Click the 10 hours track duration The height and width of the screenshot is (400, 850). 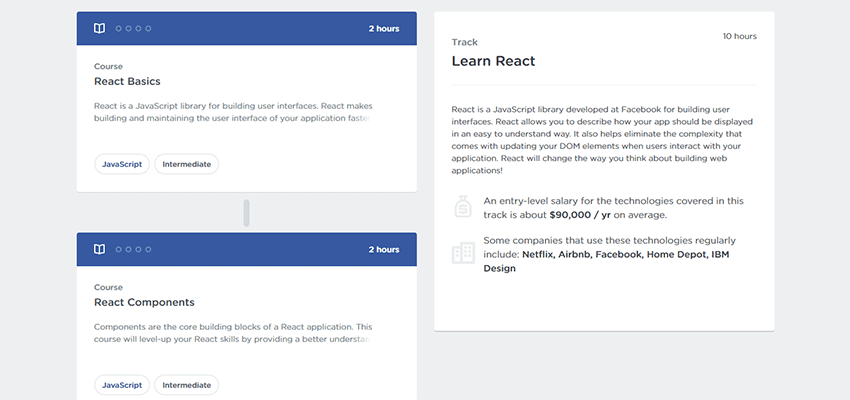pyautogui.click(x=739, y=36)
